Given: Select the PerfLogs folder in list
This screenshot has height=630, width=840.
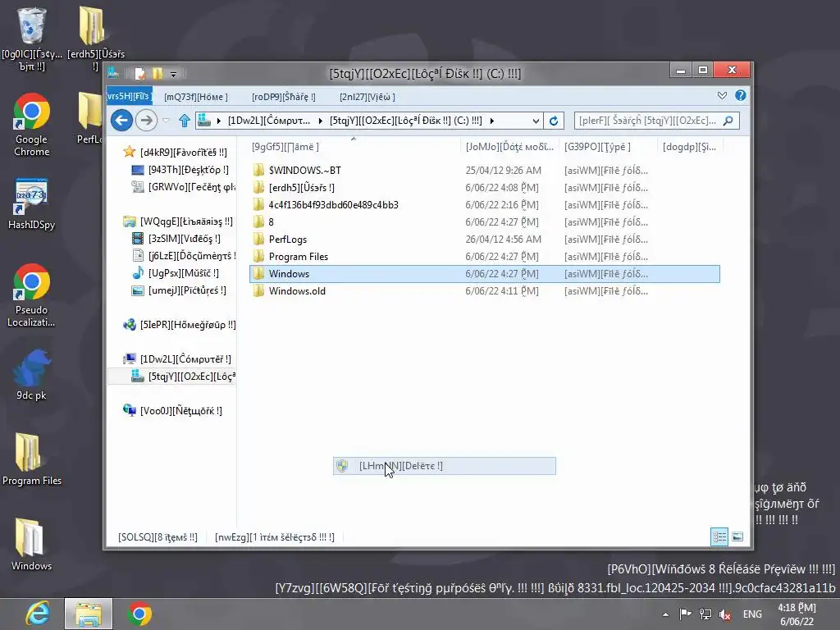Looking at the screenshot, I should pos(485,240).
